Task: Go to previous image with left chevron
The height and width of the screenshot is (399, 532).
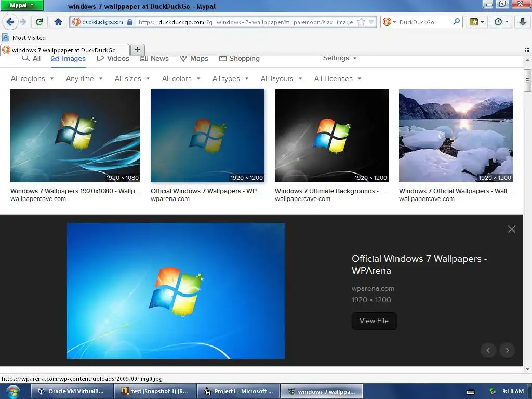Action: coord(488,350)
